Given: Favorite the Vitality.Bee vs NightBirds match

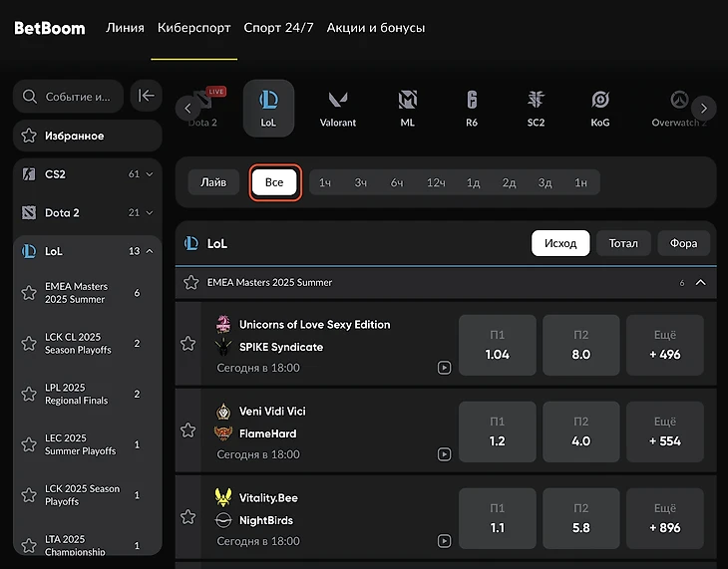Looking at the screenshot, I should (x=188, y=516).
